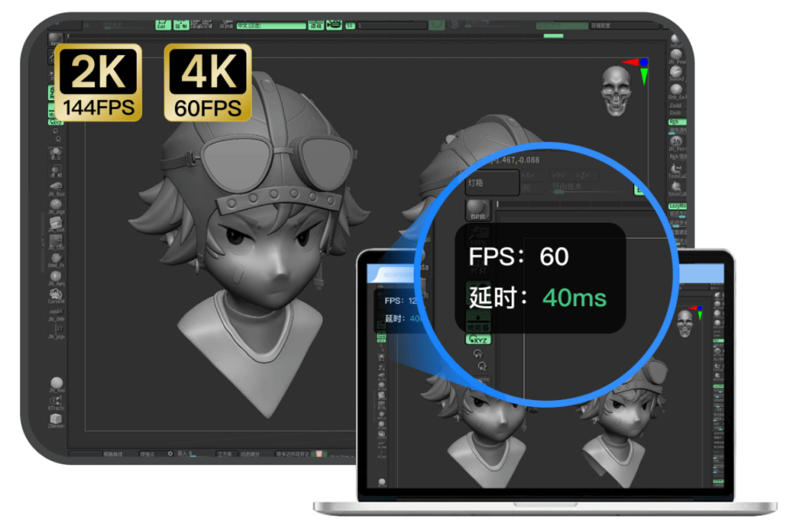Select the Slash2 brush in right shelf

(x=676, y=74)
